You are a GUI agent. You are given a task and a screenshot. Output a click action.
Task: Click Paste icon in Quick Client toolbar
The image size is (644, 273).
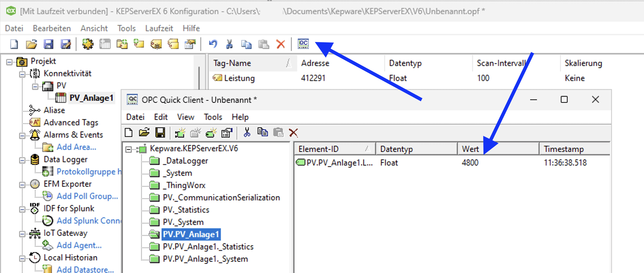278,132
